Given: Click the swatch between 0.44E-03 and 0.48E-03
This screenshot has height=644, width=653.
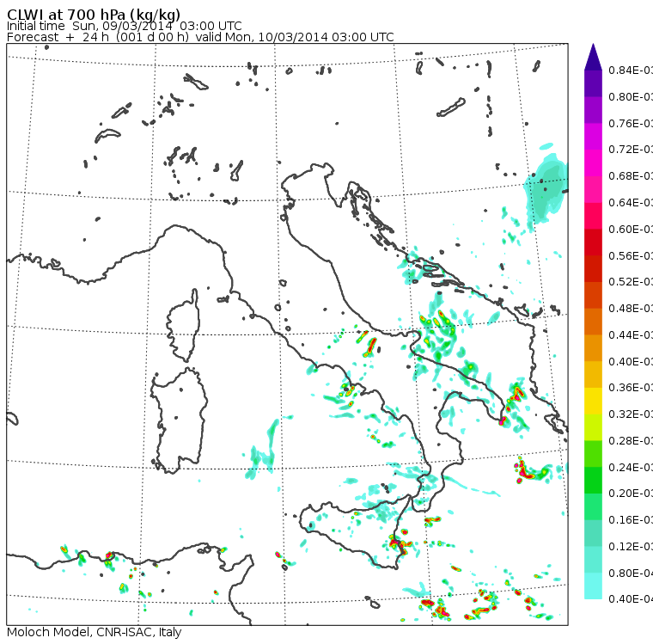Looking at the screenshot, I should click(x=593, y=322).
